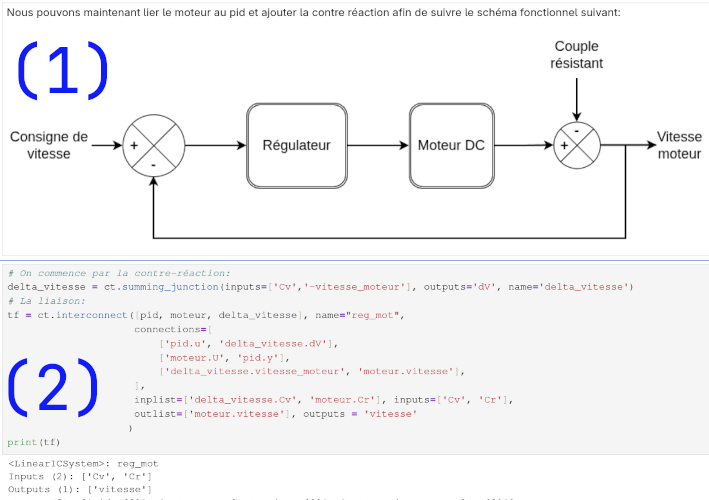Click the "interconnect" function name
709x500 pixels.
pyautogui.click(x=92, y=315)
